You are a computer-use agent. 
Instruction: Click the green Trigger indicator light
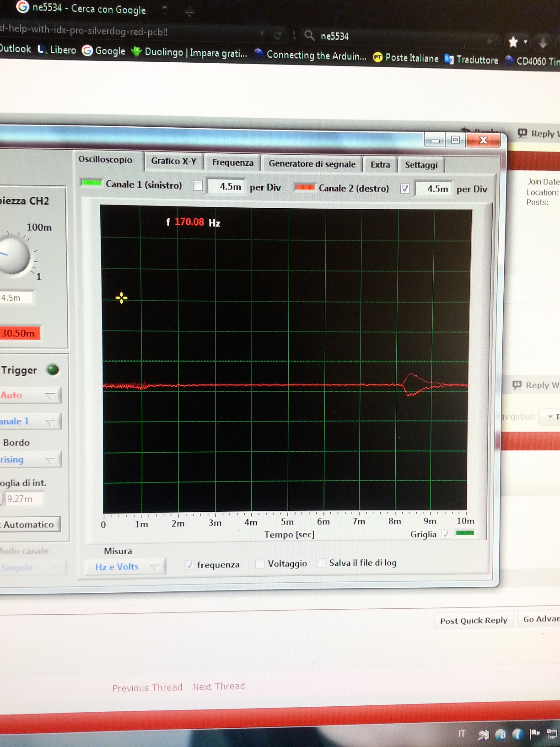point(53,370)
